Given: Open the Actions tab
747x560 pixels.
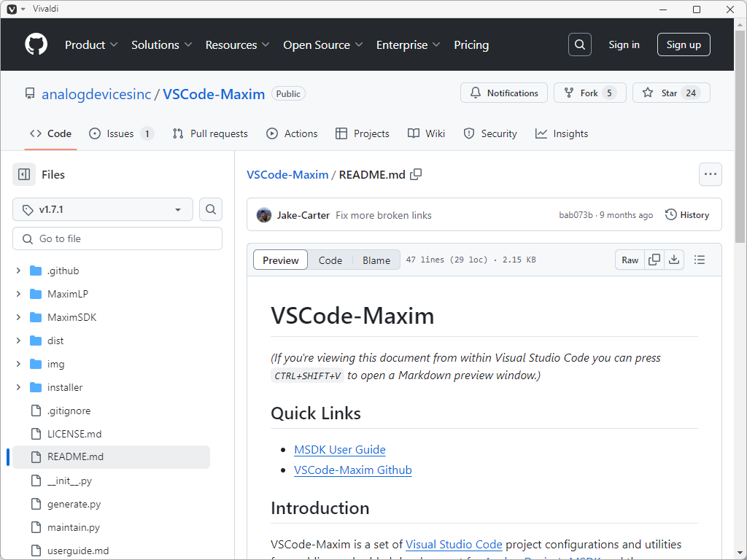Looking at the screenshot, I should (292, 134).
